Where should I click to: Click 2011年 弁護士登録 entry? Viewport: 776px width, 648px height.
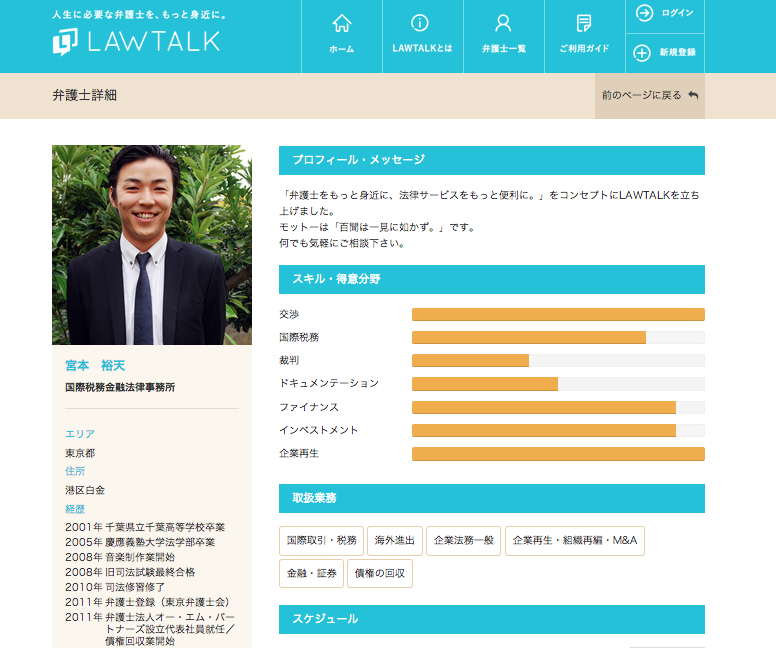148,602
